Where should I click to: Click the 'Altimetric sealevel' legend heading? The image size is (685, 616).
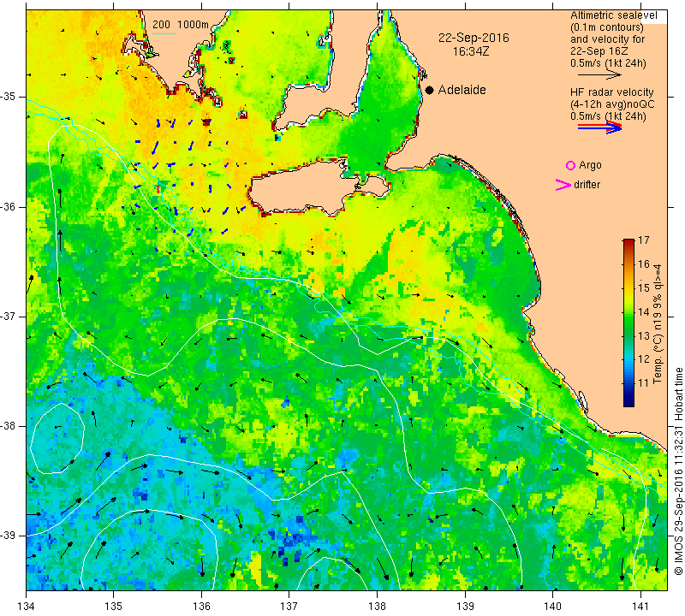click(613, 15)
